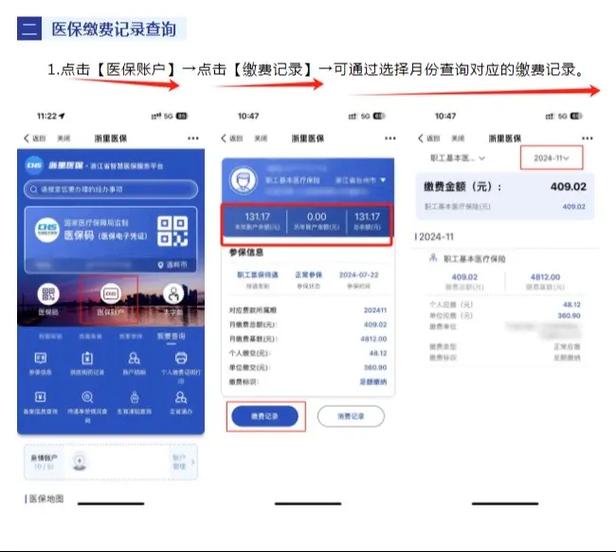Tap the outlined 消费记录 button
This screenshot has width=616, height=552.
coord(351,416)
